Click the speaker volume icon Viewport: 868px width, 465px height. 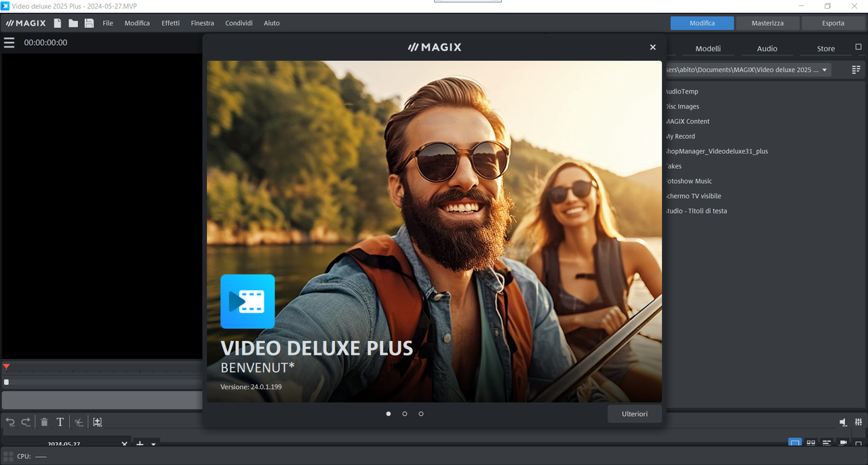[x=843, y=422]
